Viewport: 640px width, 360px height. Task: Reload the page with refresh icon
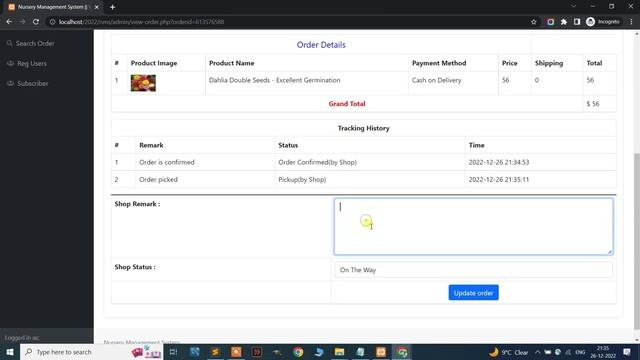point(36,22)
